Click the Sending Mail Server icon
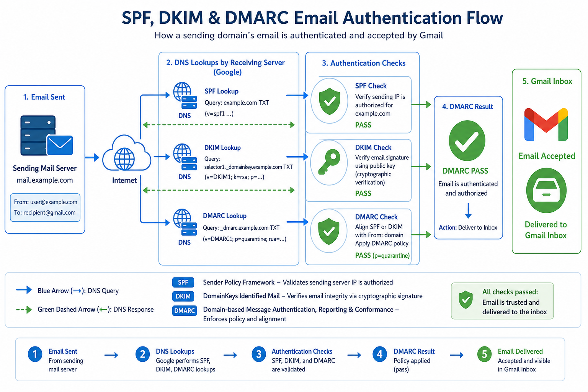588x392 pixels. click(x=46, y=136)
